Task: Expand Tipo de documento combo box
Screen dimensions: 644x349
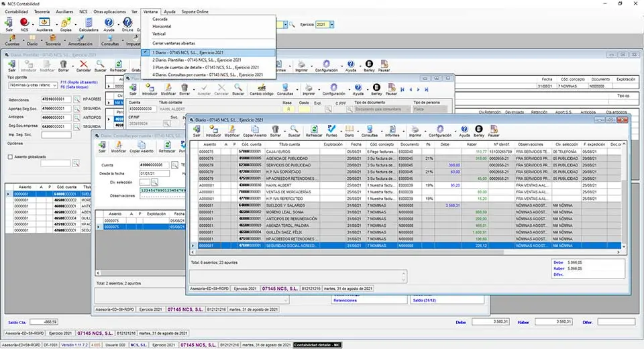Action: [408, 109]
